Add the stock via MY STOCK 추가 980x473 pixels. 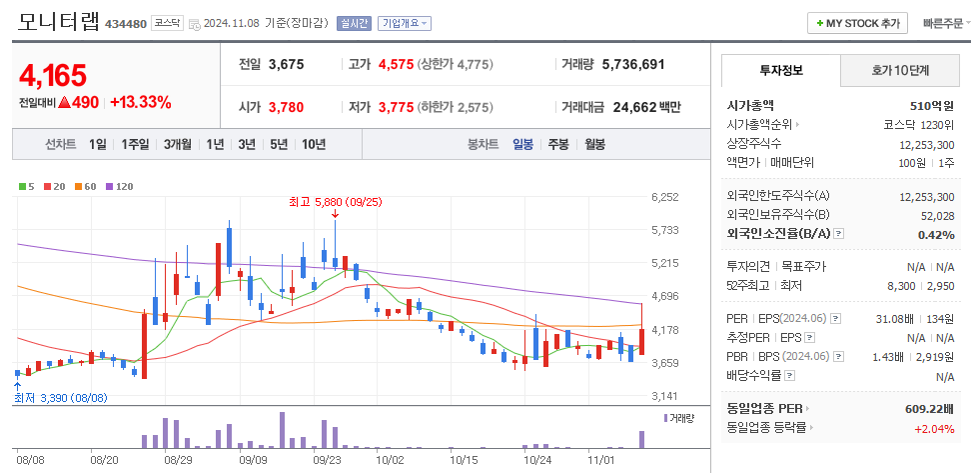(x=857, y=23)
